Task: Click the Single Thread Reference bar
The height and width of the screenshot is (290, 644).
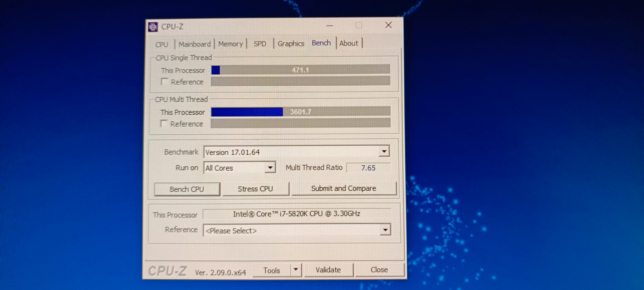Action: pos(300,81)
